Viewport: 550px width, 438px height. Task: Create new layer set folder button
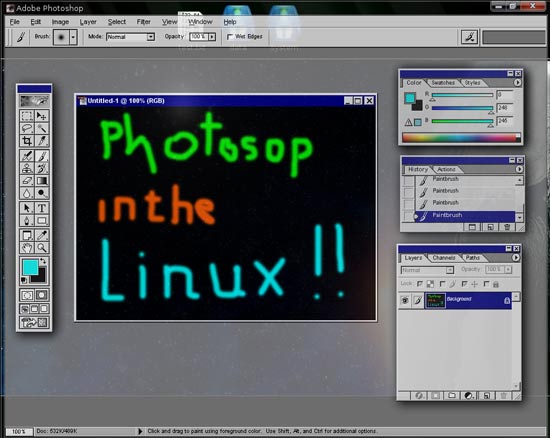pos(452,396)
